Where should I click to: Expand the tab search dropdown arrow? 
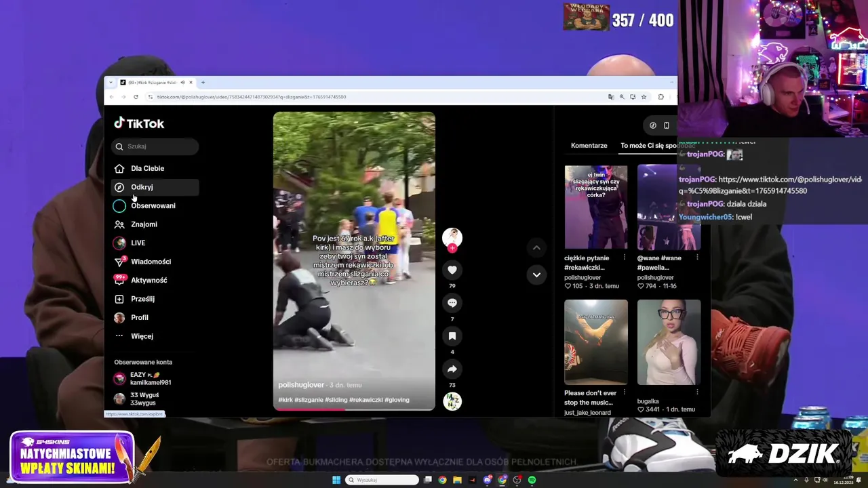pyautogui.click(x=110, y=83)
